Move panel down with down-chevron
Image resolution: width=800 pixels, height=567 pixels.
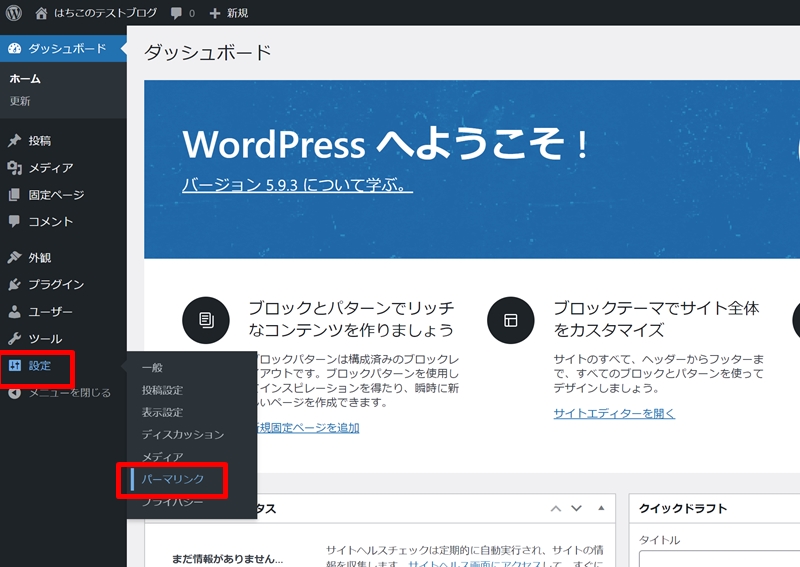click(576, 508)
